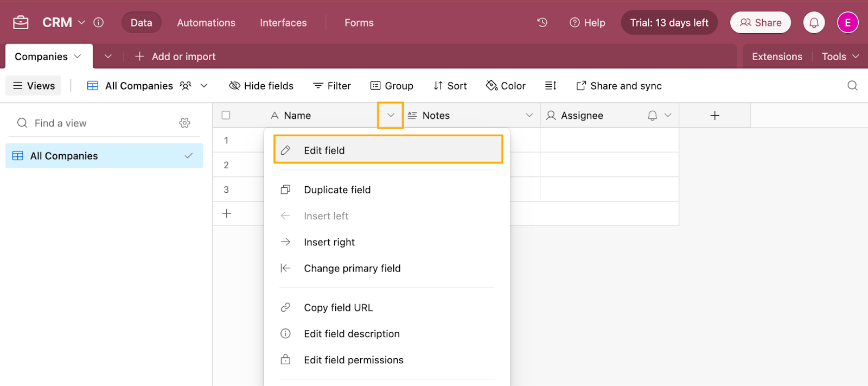
Task: Click Add or import
Action: (175, 56)
